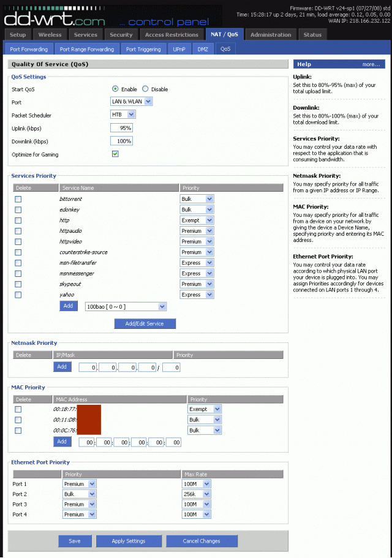
Task: Click the first MAC address octet field
Action: [86, 442]
